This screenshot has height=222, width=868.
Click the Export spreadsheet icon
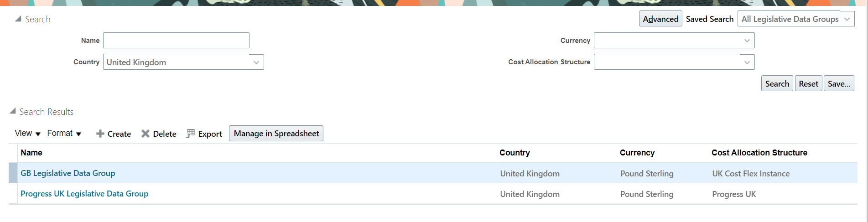(191, 134)
